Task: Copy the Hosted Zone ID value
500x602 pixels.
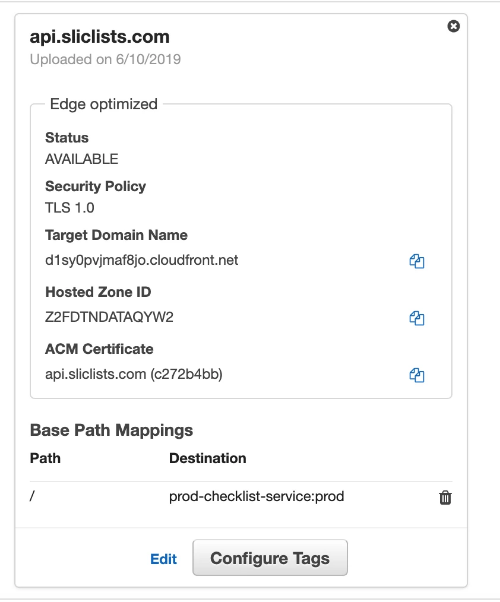Action: (x=417, y=318)
